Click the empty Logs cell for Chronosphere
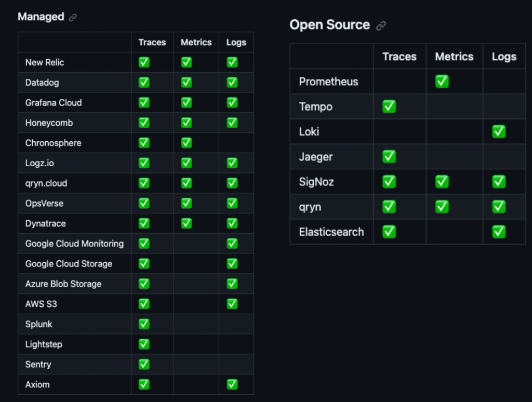The width and height of the screenshot is (532, 402). [x=236, y=143]
